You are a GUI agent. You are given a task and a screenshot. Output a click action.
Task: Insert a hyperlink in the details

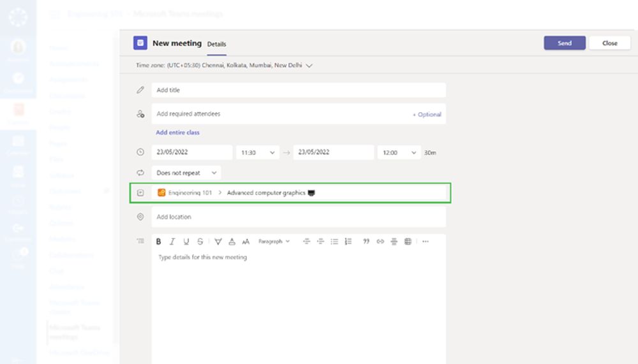click(380, 242)
